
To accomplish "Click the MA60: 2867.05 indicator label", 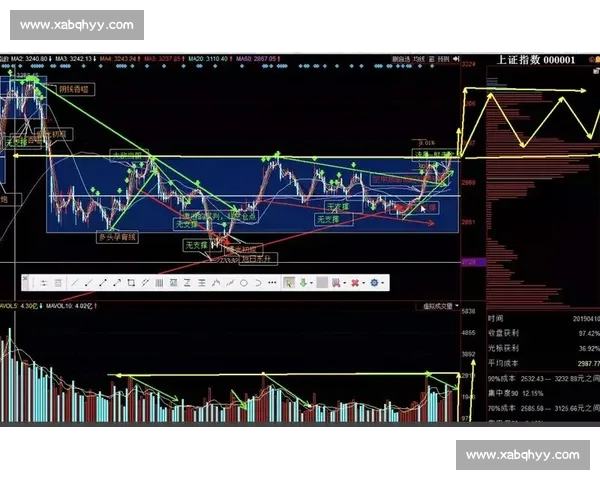I will click(x=258, y=59).
